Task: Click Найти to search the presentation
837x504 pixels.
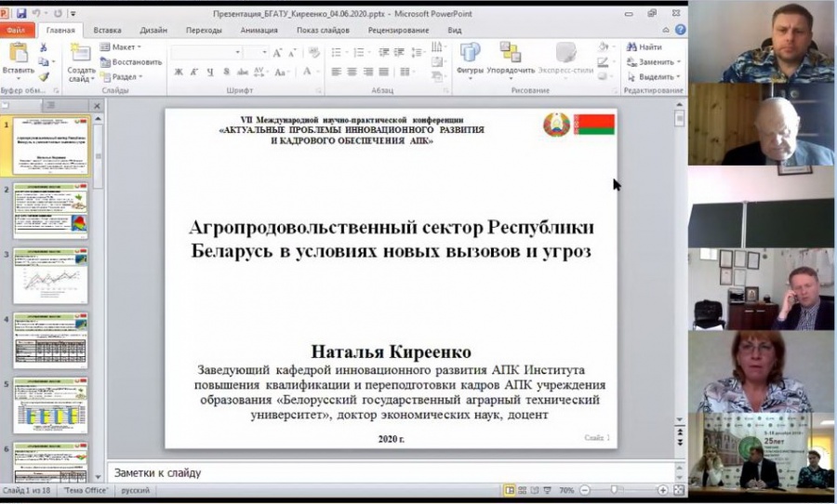Action: click(x=644, y=47)
